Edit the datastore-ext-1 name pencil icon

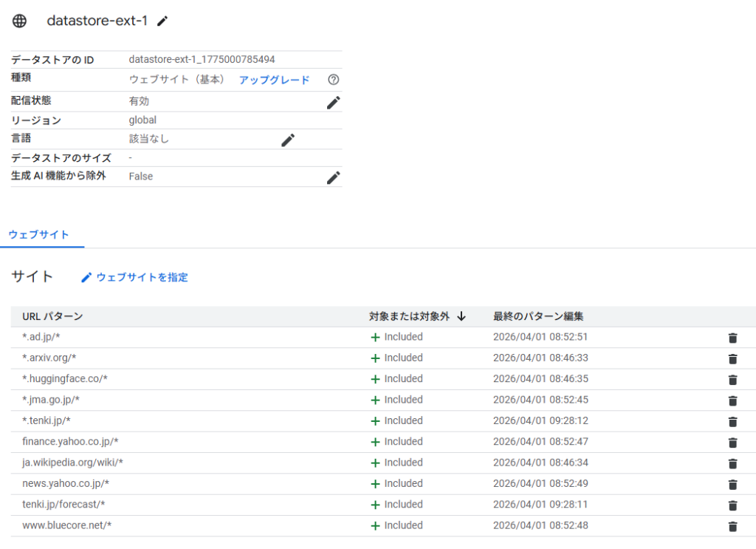(x=162, y=21)
